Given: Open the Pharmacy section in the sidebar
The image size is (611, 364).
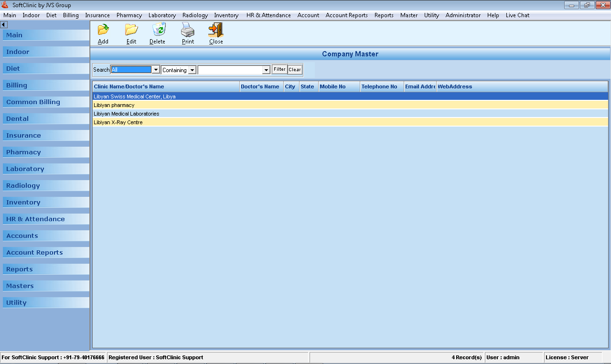Looking at the screenshot, I should point(45,152).
